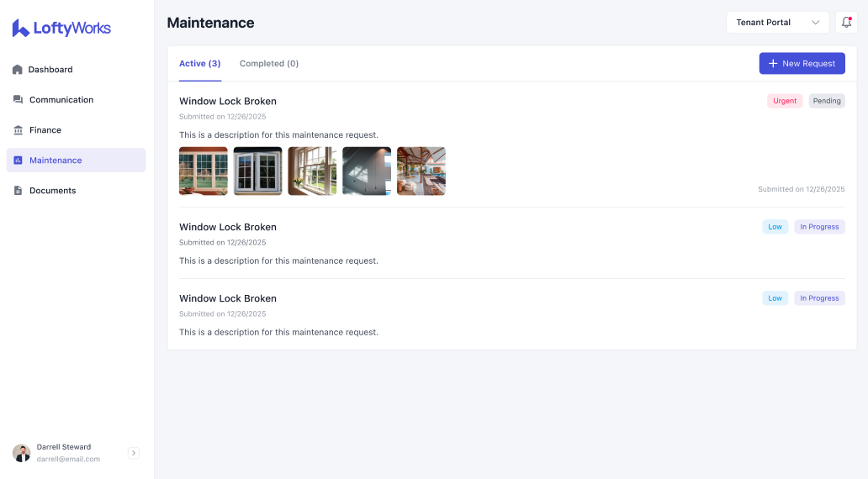The image size is (868, 479).
Task: Click the Communication chat bubble icon
Action: [x=18, y=100]
